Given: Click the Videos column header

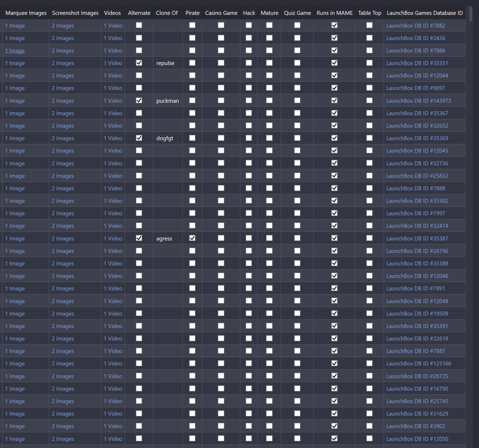Looking at the screenshot, I should coord(112,13).
